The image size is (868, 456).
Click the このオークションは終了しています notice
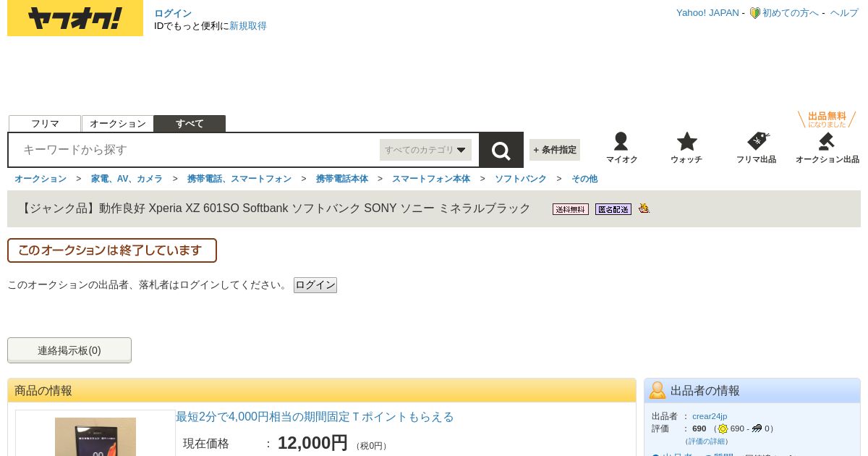click(112, 250)
